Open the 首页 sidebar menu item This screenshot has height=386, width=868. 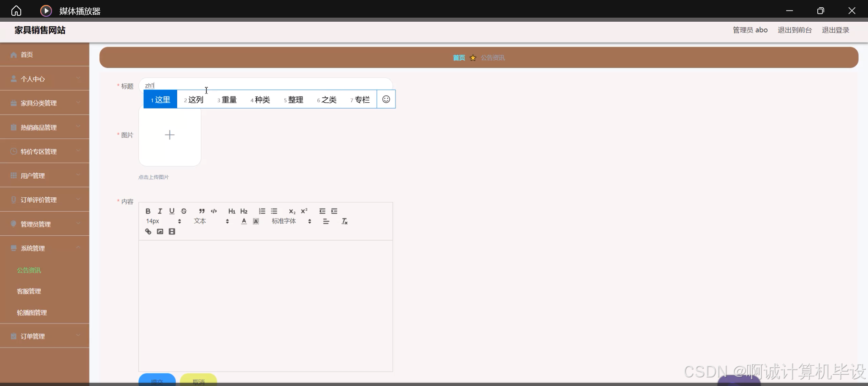tap(44, 55)
